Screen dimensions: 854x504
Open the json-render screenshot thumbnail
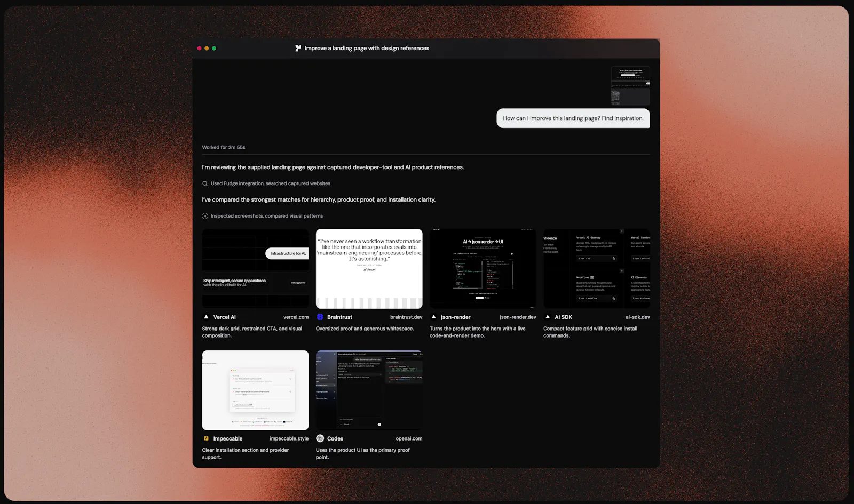tap(483, 269)
